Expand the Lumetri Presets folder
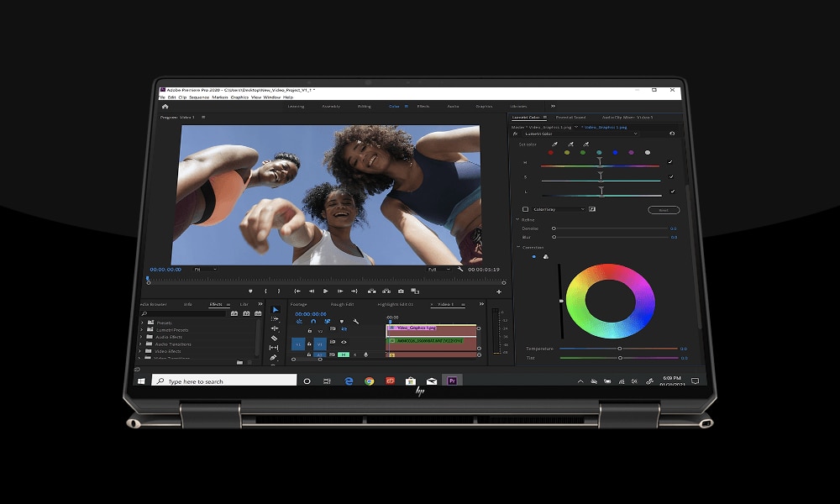The width and height of the screenshot is (840, 504). [142, 330]
